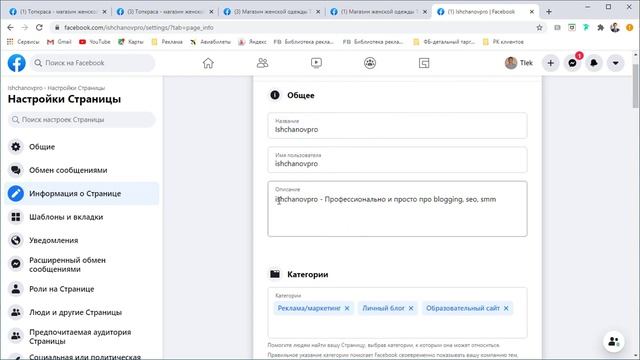Expand the account dropdown arrow

pyautogui.click(x=616, y=63)
